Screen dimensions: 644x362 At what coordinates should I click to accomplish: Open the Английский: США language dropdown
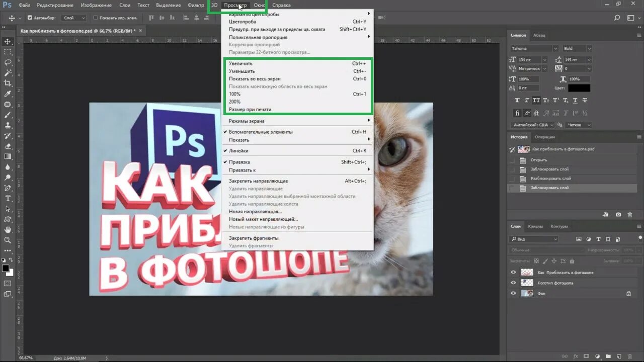(533, 125)
